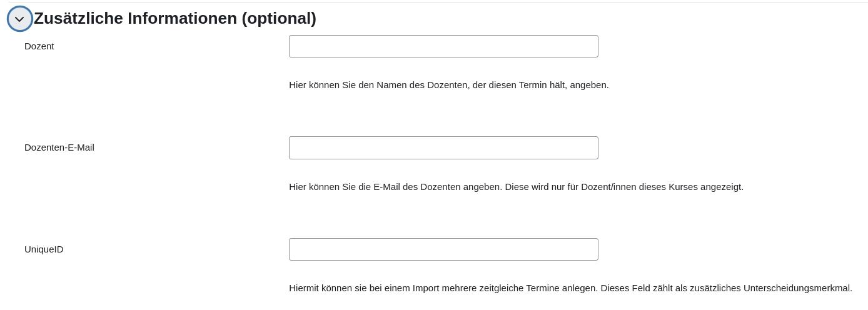
Task: Click the UniqueID label
Action: (x=44, y=249)
